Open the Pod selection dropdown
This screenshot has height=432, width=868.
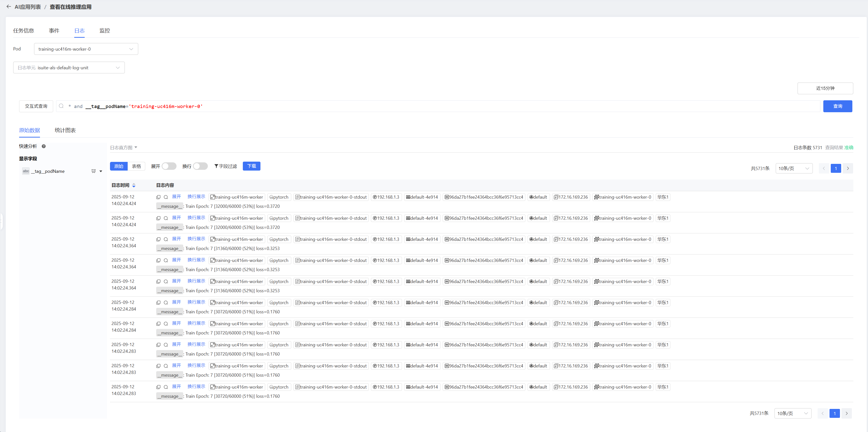(86, 49)
